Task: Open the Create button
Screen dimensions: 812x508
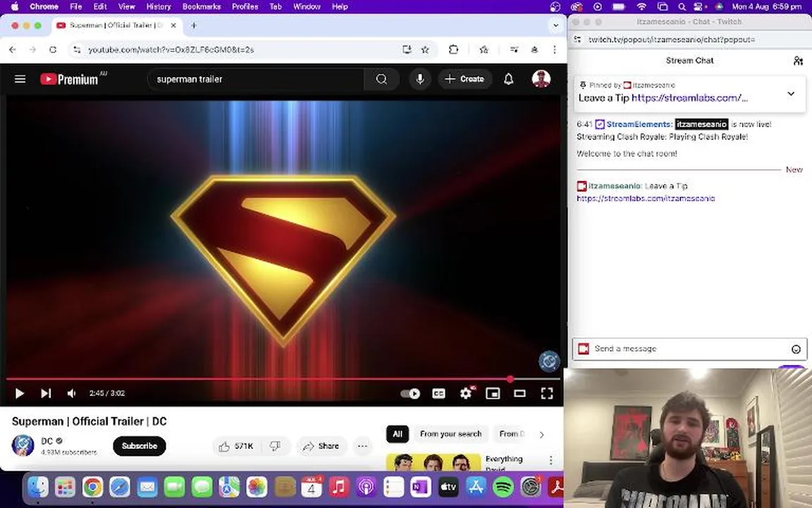Action: [465, 79]
